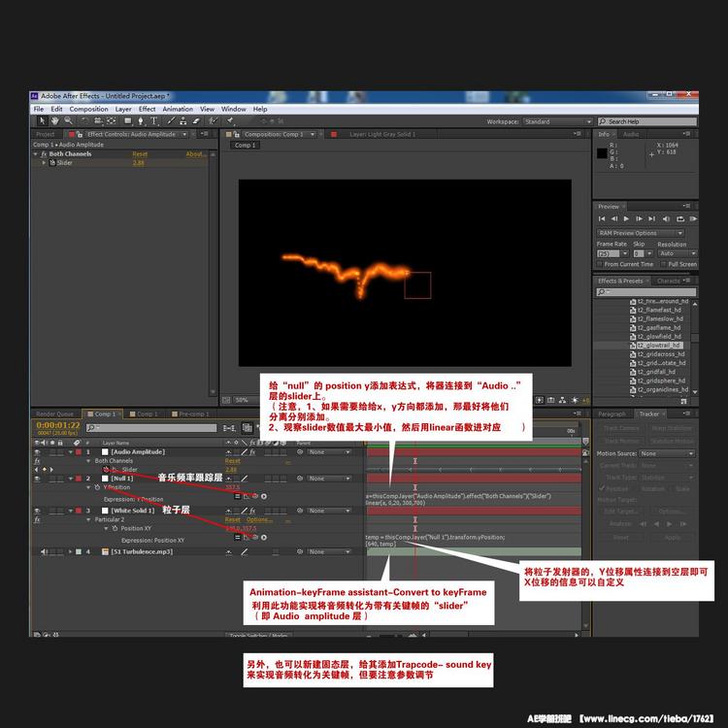Click Play in the Preview panel
This screenshot has height=728, width=728.
tap(626, 218)
